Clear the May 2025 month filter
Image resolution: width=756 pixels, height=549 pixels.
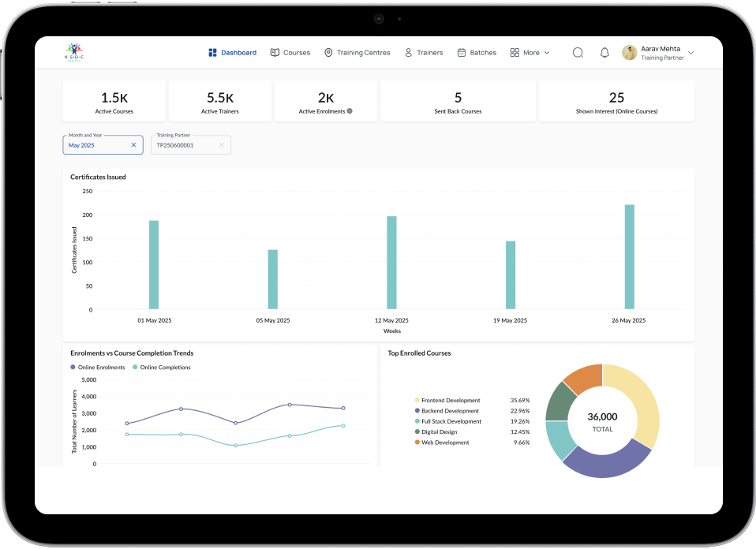pos(133,145)
